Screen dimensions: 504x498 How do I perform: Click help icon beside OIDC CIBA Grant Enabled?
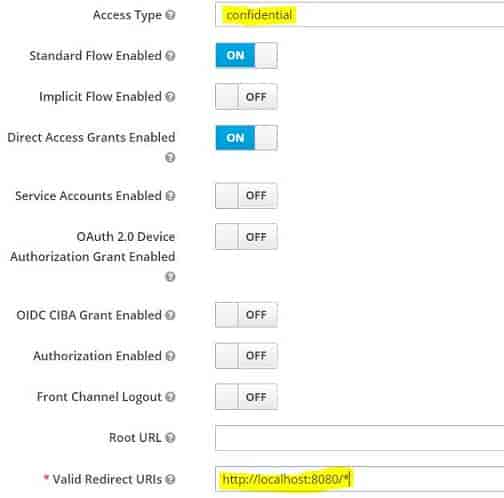pyautogui.click(x=170, y=315)
